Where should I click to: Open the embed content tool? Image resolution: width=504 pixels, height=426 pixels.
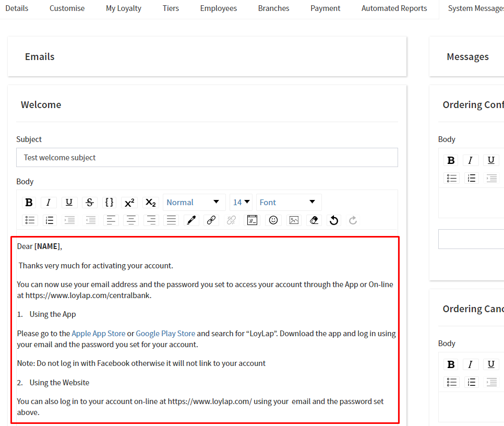[x=253, y=220]
